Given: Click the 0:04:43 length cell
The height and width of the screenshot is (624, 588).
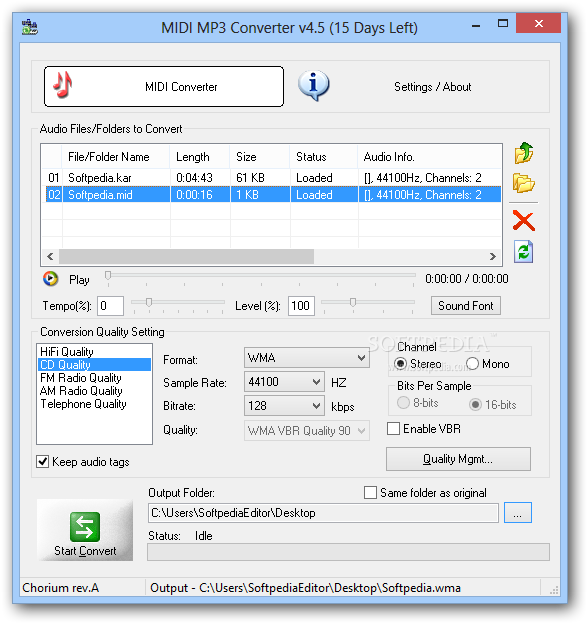Looking at the screenshot, I should tap(194, 177).
